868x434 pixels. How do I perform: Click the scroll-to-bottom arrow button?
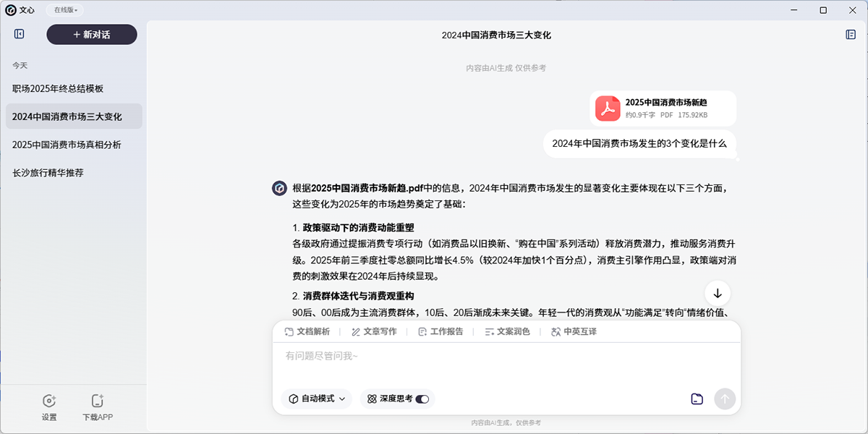(x=718, y=293)
